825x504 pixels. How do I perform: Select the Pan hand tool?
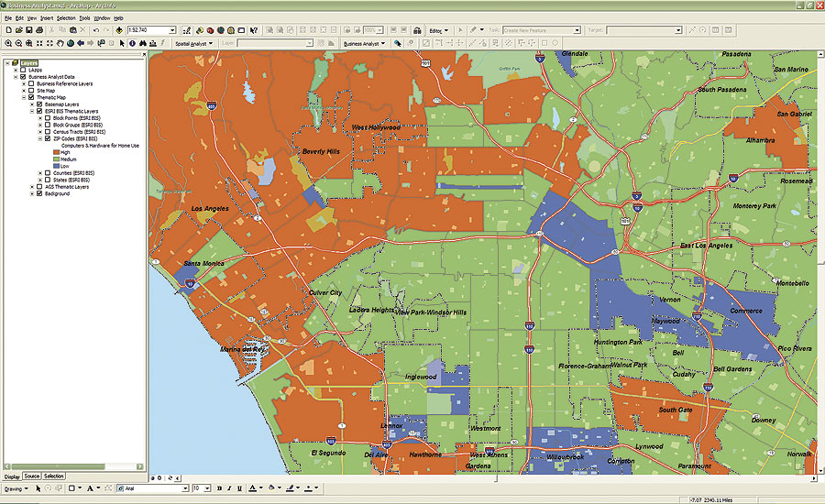[60, 43]
